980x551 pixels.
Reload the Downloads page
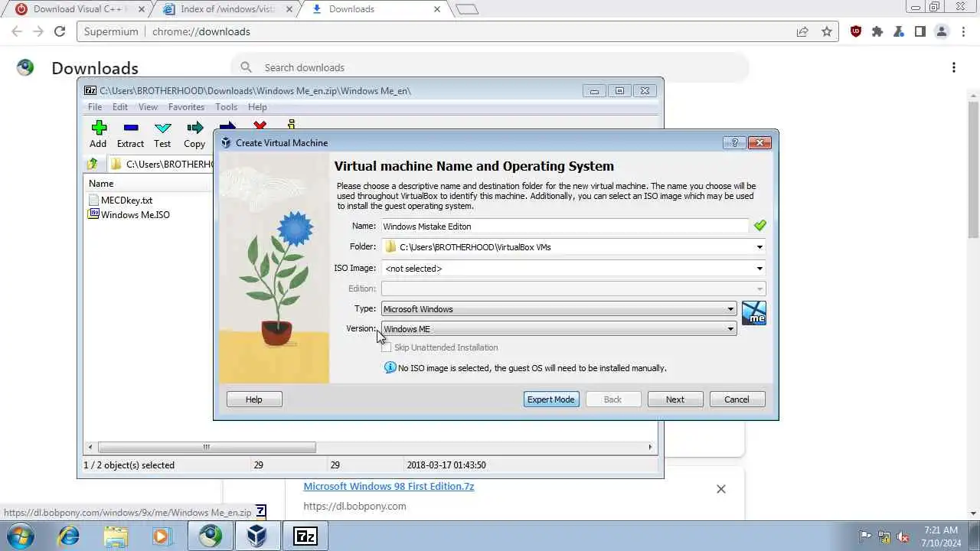pyautogui.click(x=60, y=31)
